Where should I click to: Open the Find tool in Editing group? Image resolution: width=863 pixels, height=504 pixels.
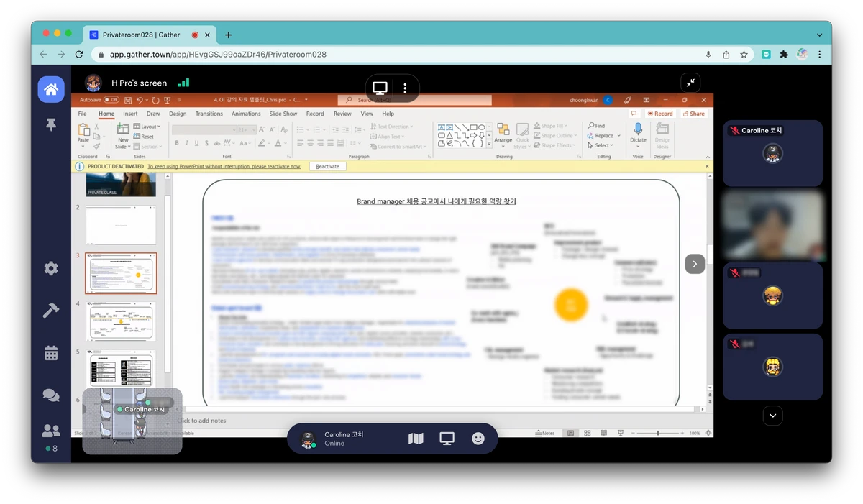coord(596,126)
